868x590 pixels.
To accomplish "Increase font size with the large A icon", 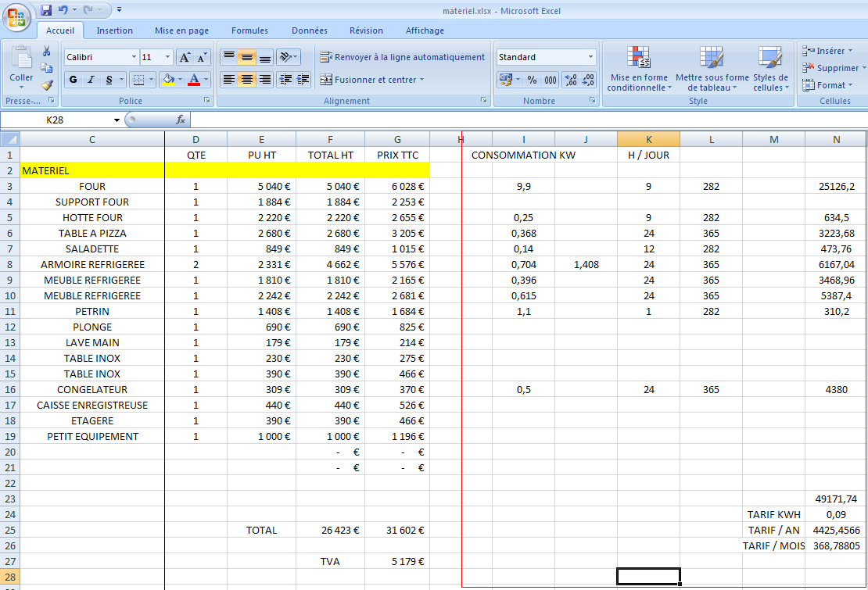I will click(185, 58).
